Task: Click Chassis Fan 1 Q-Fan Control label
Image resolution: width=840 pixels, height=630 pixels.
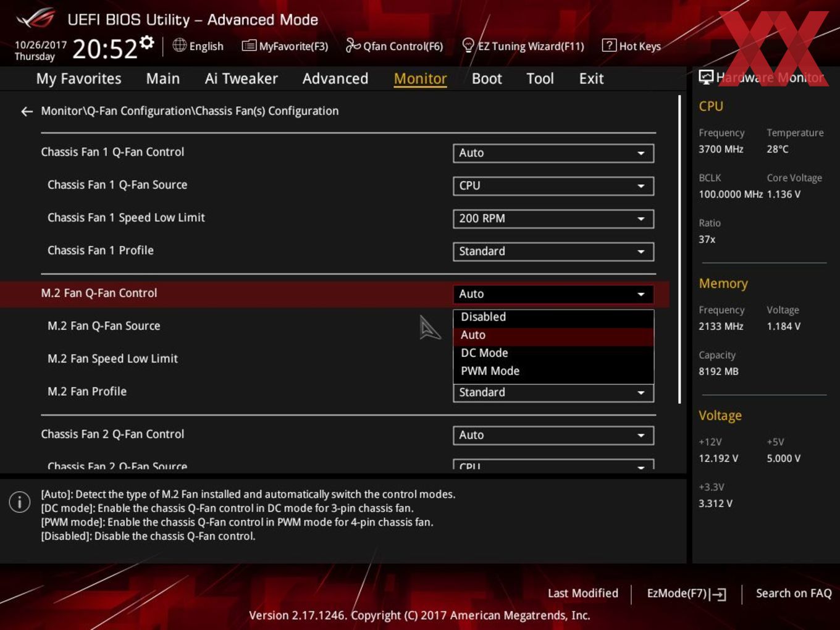Action: [112, 152]
